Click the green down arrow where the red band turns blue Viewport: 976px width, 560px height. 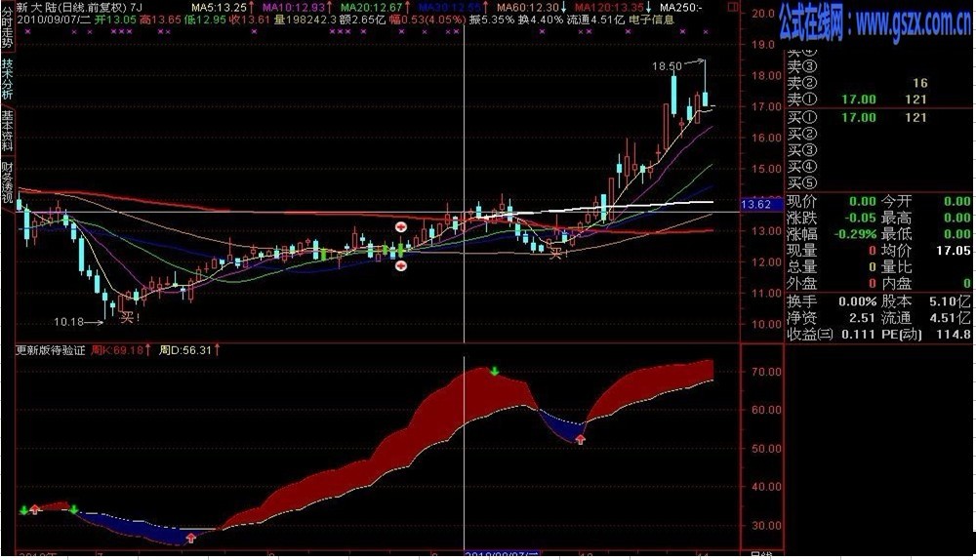(x=74, y=509)
